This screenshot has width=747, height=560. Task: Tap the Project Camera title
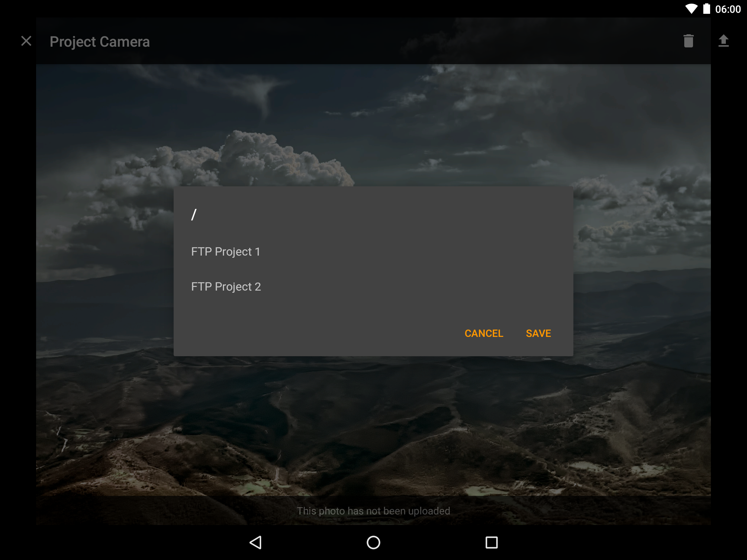100,42
